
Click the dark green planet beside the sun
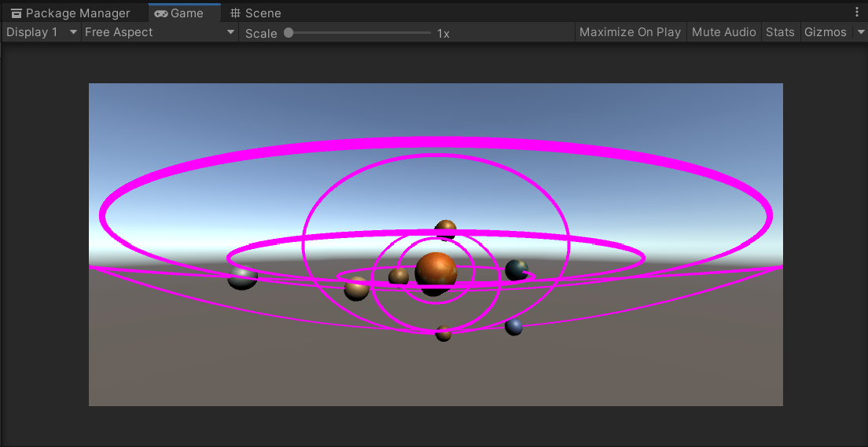coord(517,270)
